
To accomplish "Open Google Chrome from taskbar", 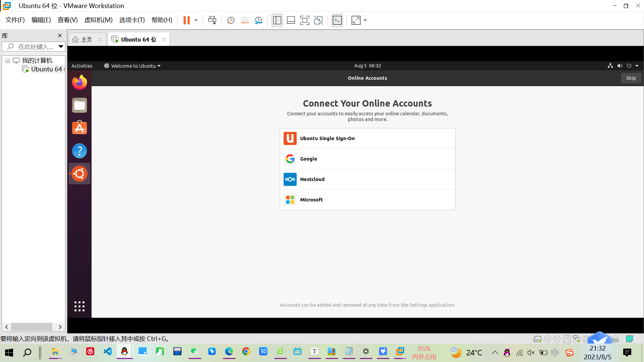I will pyautogui.click(x=246, y=352).
